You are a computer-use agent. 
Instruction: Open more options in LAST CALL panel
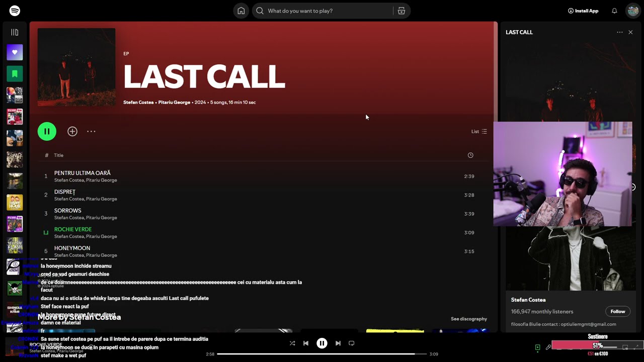[x=620, y=32]
